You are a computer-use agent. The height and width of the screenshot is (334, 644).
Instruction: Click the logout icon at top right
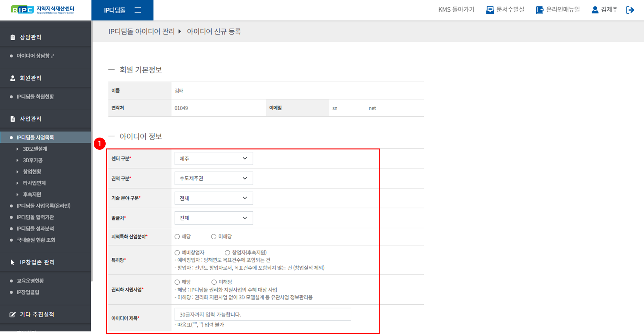pos(630,10)
